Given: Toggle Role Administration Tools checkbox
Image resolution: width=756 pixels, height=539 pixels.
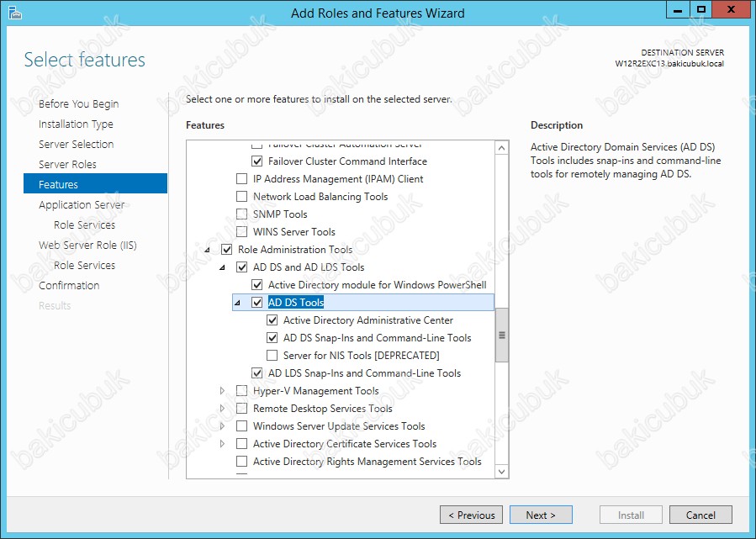Looking at the screenshot, I should [226, 250].
